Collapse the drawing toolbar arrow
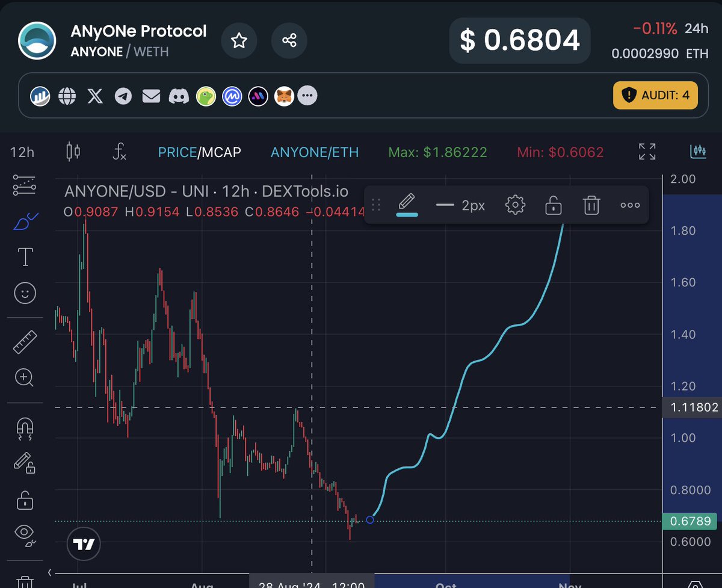This screenshot has width=722, height=588. click(49, 572)
